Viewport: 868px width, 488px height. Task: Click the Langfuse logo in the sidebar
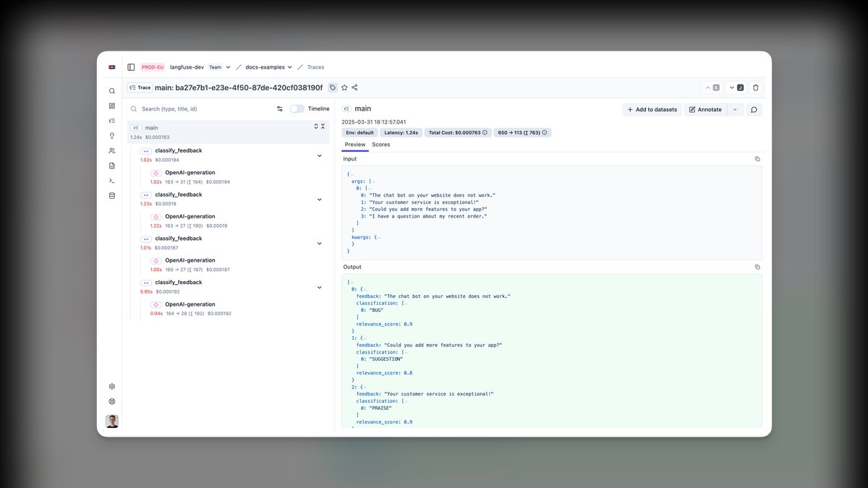[x=111, y=67]
